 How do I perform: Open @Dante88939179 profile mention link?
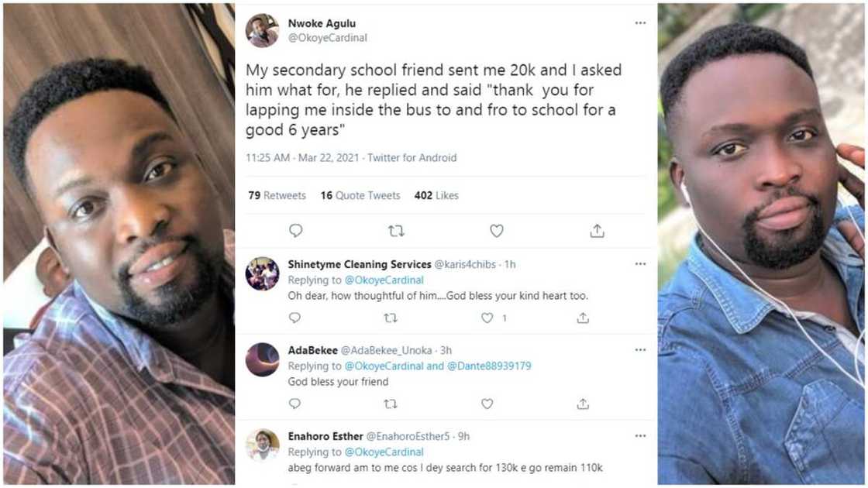[x=489, y=366]
